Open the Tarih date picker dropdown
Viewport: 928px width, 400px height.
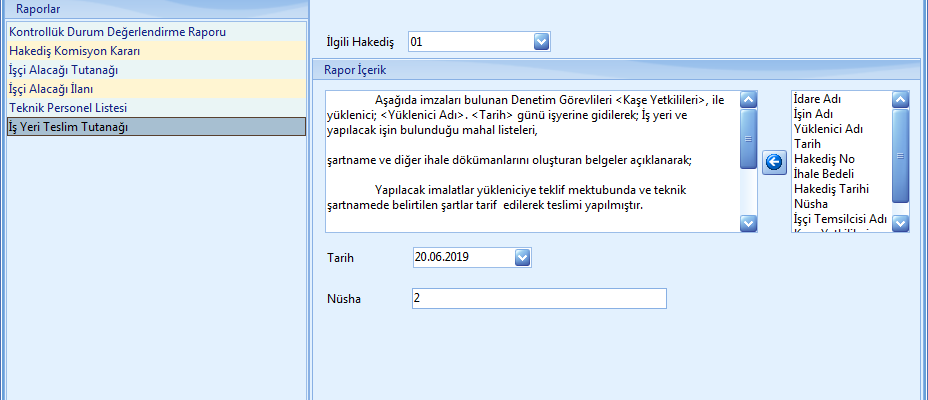[522, 258]
